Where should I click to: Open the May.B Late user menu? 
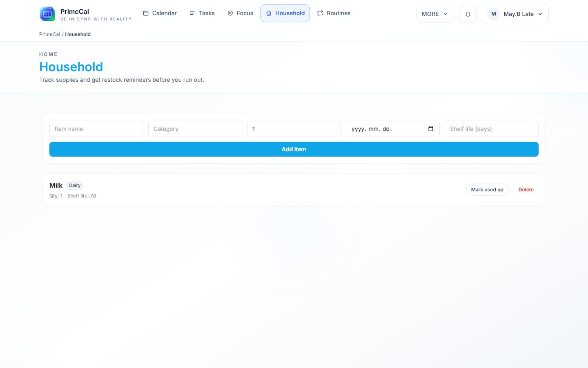(x=515, y=14)
